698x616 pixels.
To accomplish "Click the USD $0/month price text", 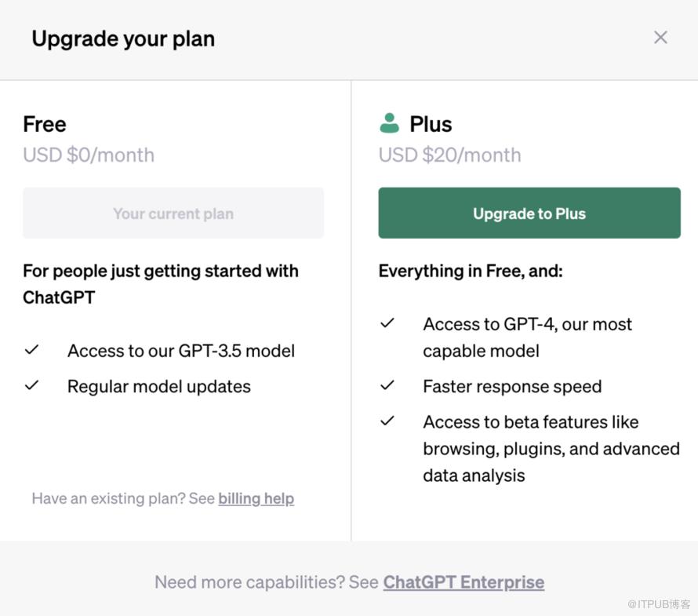I will tap(89, 155).
